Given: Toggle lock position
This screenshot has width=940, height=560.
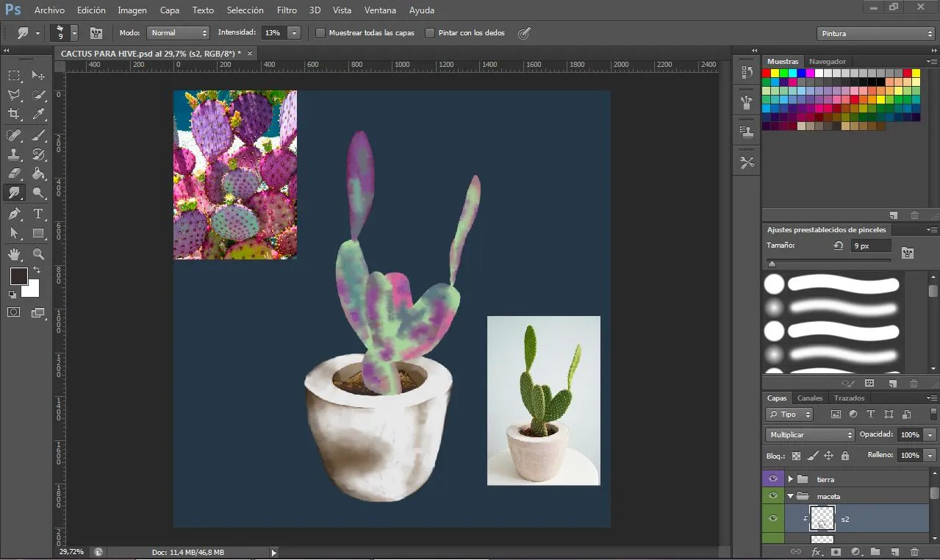Looking at the screenshot, I should coord(828,456).
